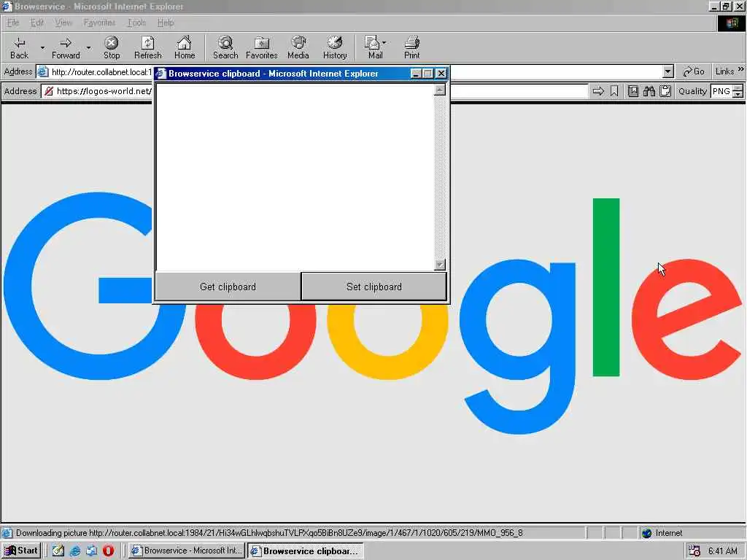The width and height of the screenshot is (747, 560).
Task: Click the Internet zone globe icon
Action: 646,533
